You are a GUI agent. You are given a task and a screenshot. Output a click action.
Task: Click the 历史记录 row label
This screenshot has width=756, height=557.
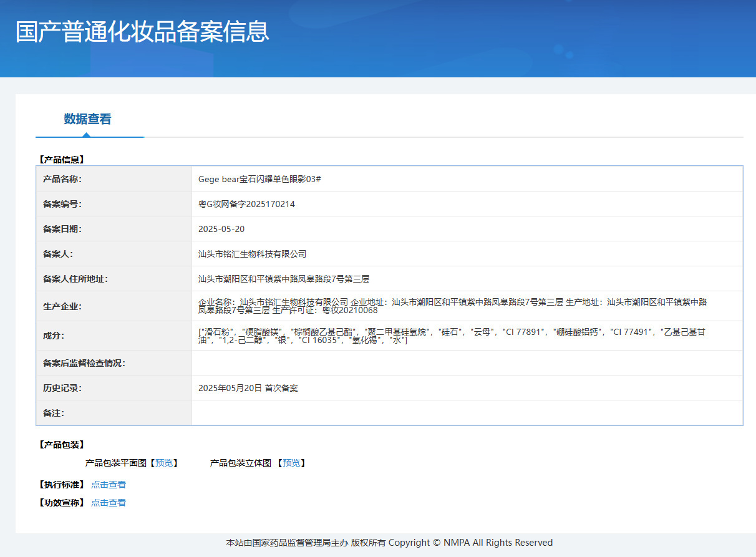point(62,388)
